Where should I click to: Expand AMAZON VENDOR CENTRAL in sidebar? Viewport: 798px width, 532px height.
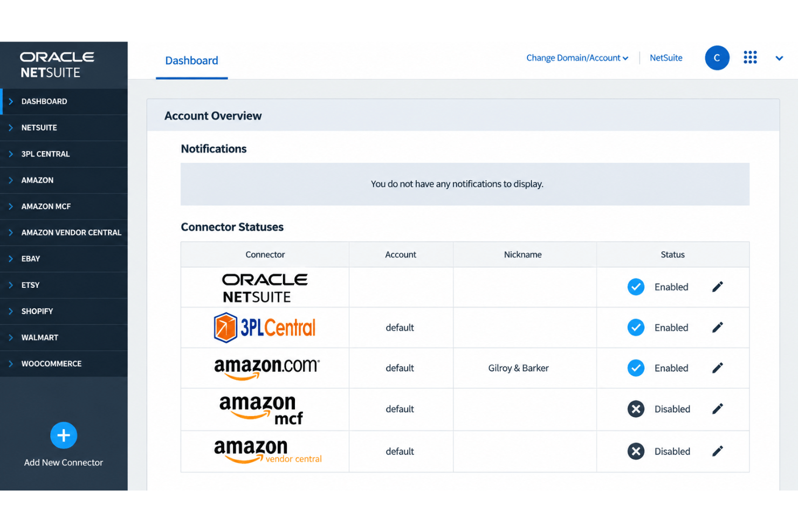pyautogui.click(x=64, y=233)
